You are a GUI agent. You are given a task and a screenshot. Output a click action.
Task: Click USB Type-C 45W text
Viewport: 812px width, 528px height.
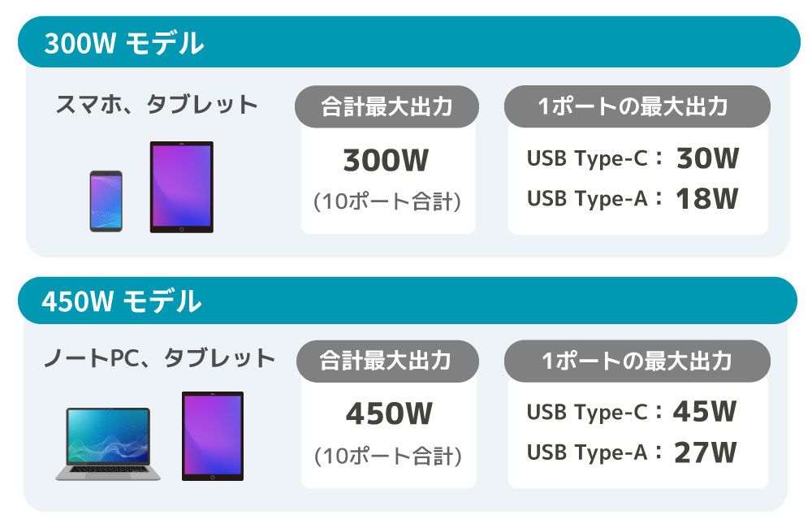[x=632, y=412]
